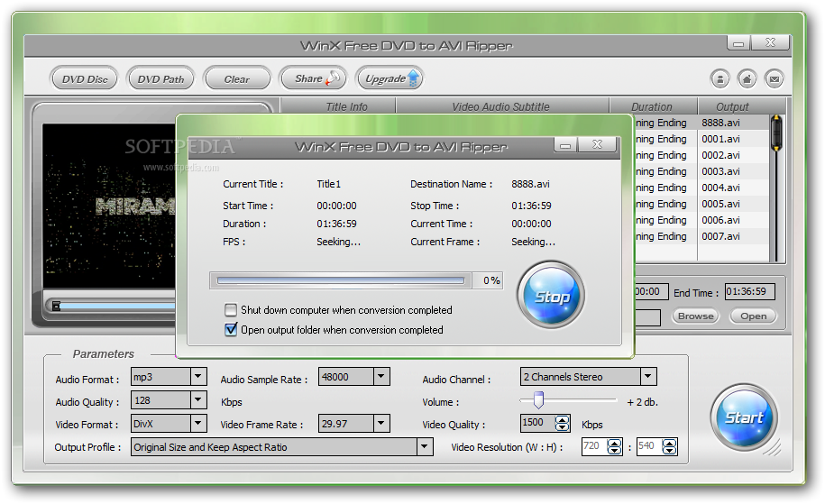Screen dimensions: 825x504
Task: Click the Open button
Action: pos(754,316)
